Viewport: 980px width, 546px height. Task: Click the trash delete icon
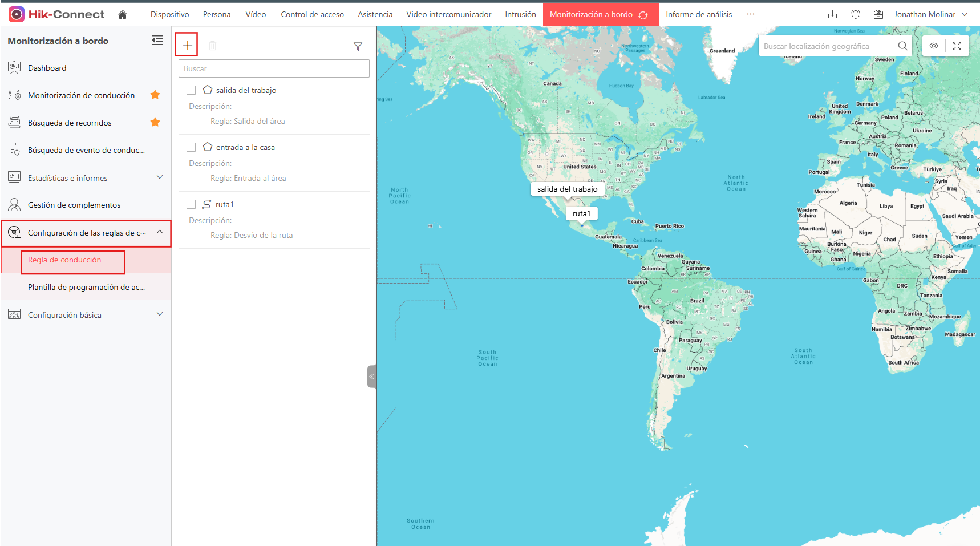213,46
